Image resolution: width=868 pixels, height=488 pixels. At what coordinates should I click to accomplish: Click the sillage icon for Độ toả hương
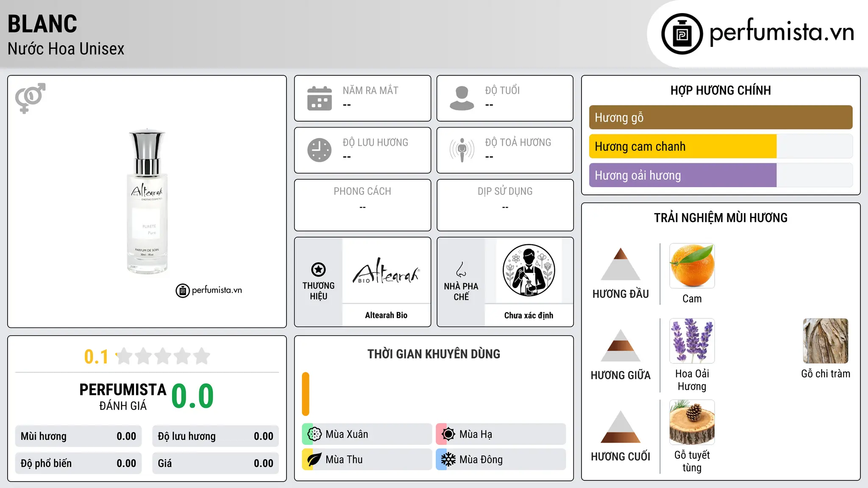462,150
